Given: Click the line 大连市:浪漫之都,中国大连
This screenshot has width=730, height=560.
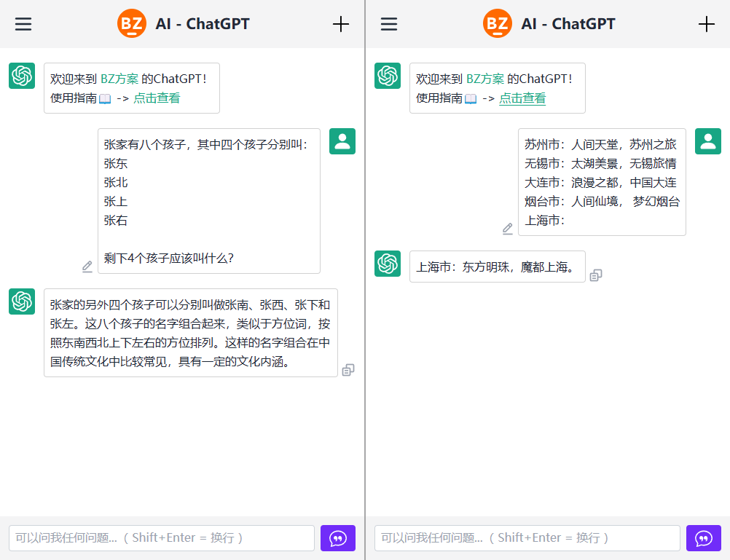Looking at the screenshot, I should pyautogui.click(x=600, y=183).
